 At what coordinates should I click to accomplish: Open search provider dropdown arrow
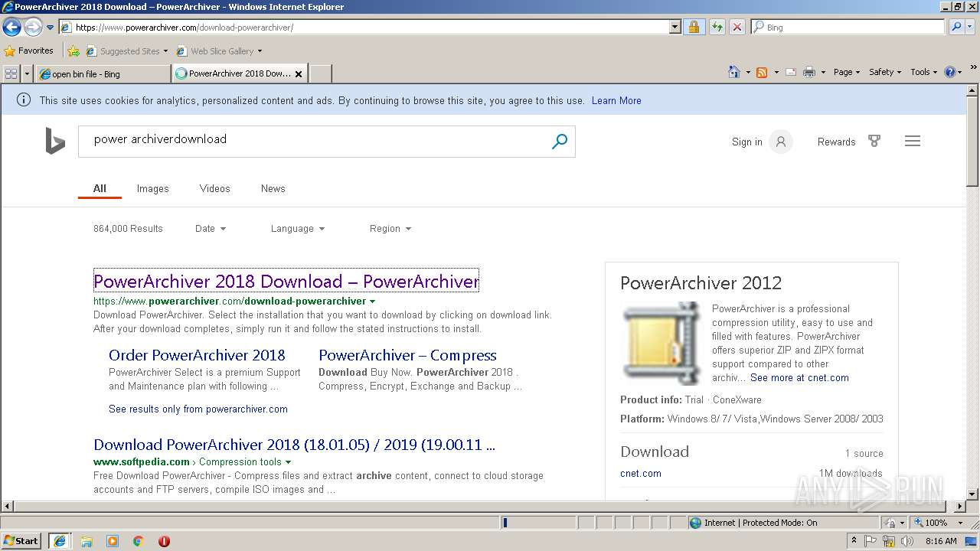tap(972, 28)
